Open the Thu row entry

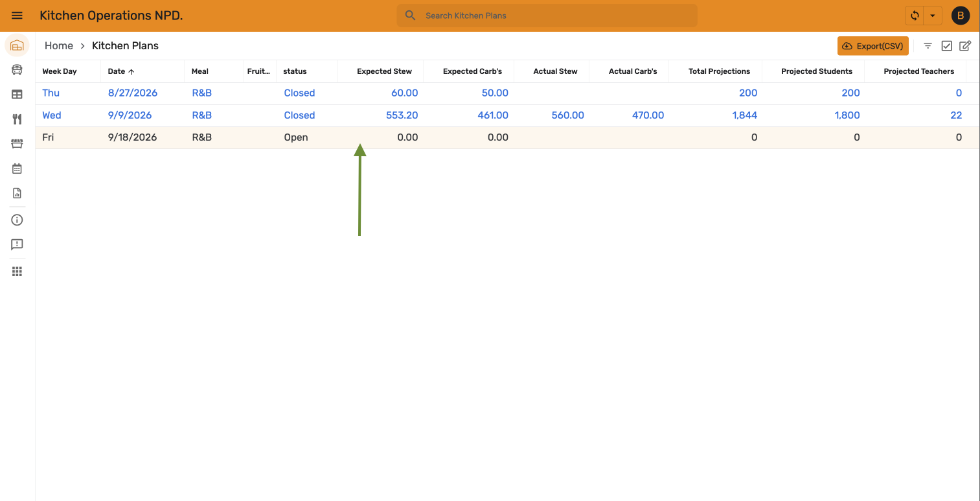pyautogui.click(x=51, y=93)
